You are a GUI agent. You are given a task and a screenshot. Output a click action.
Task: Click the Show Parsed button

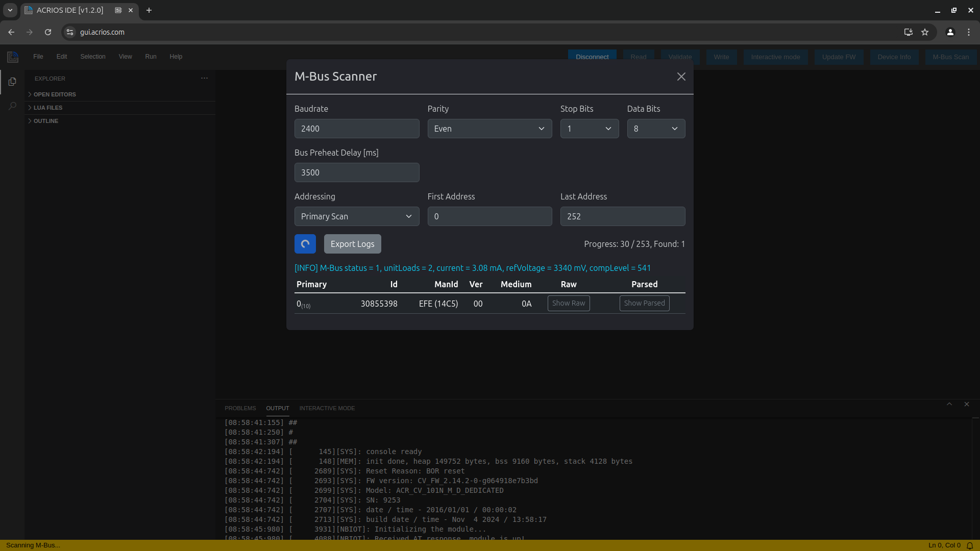pos(644,303)
